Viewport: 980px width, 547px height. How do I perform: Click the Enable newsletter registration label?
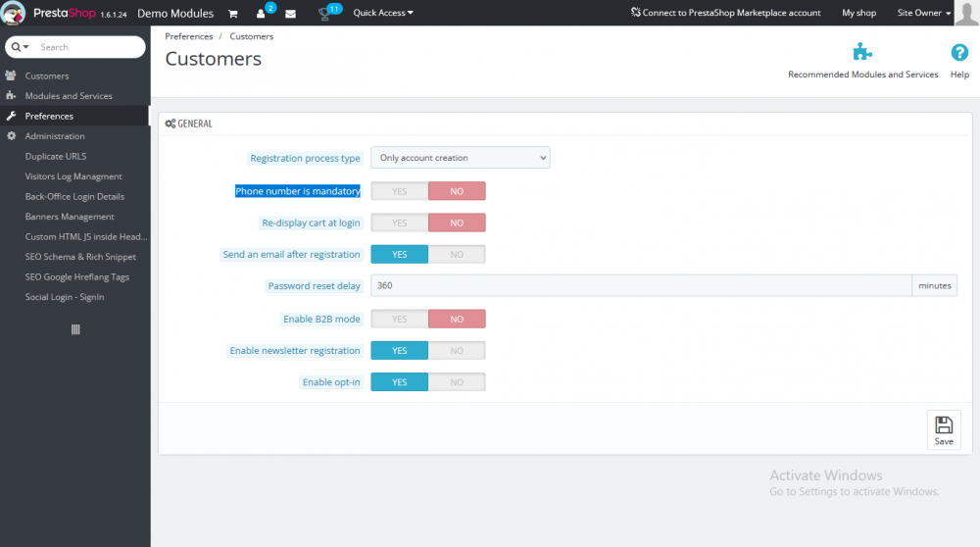coord(295,351)
